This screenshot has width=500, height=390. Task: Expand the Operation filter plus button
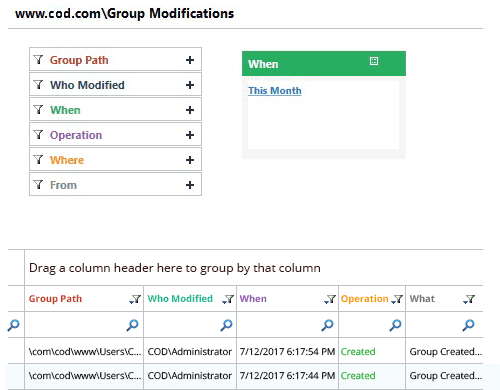point(190,135)
